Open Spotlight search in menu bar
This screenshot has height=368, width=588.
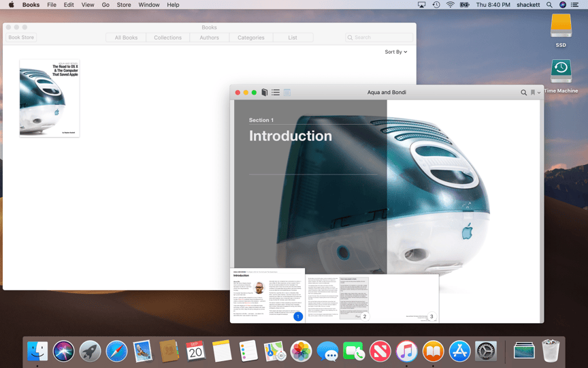coord(549,5)
